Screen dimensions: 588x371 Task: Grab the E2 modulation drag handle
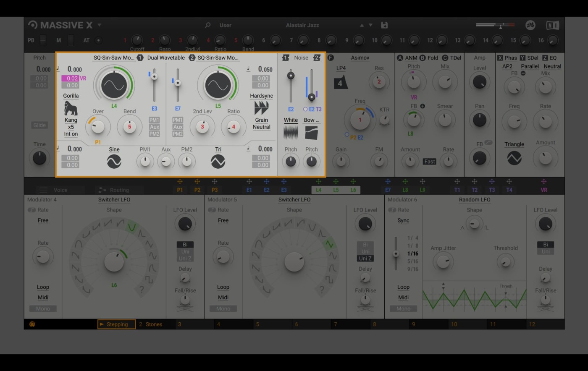pyautogui.click(x=266, y=182)
